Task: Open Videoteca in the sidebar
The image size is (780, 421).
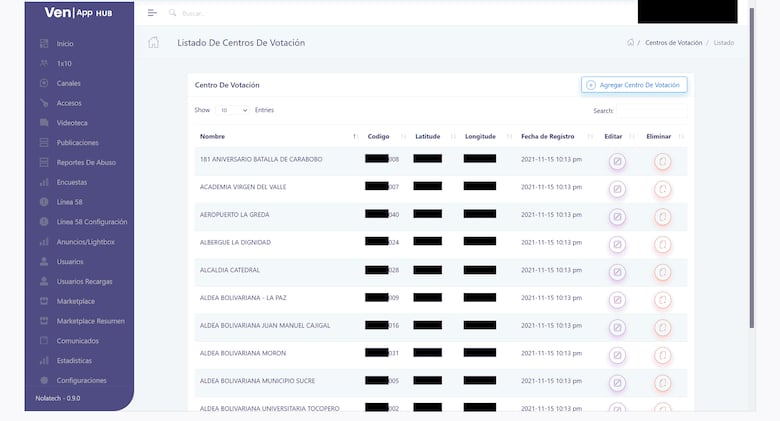Action: [x=72, y=123]
